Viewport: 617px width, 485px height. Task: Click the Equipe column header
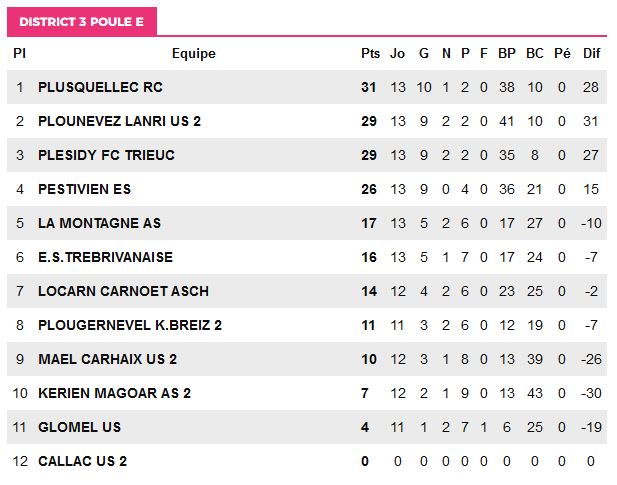(194, 53)
